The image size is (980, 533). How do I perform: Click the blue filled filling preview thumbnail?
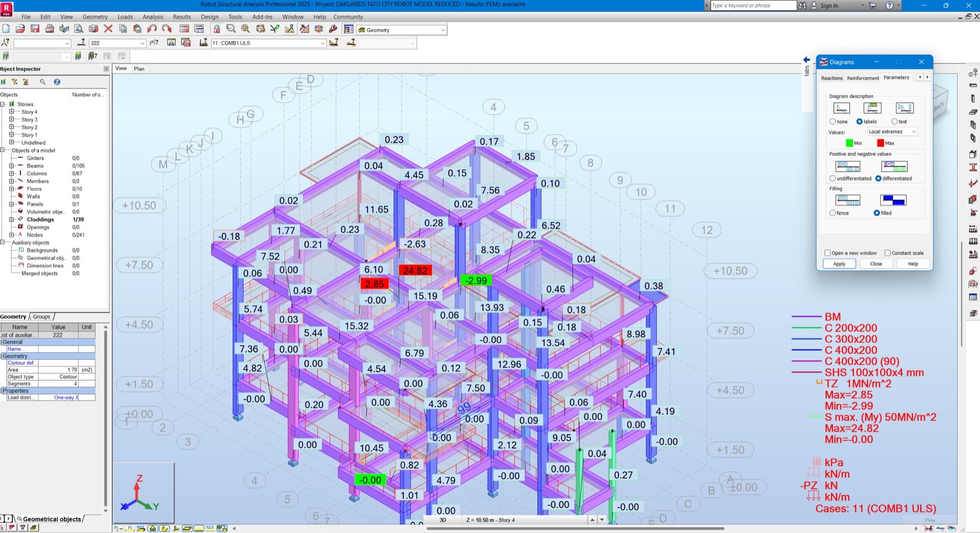893,200
